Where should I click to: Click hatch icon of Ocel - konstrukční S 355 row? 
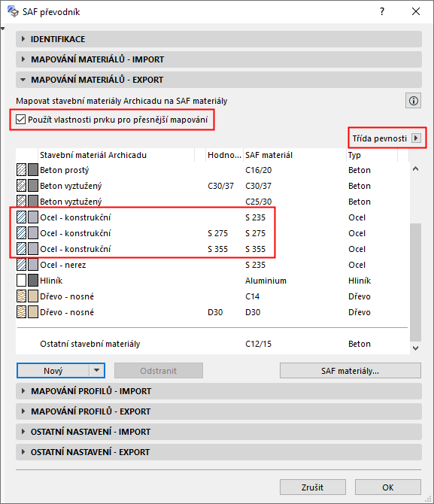point(21,249)
